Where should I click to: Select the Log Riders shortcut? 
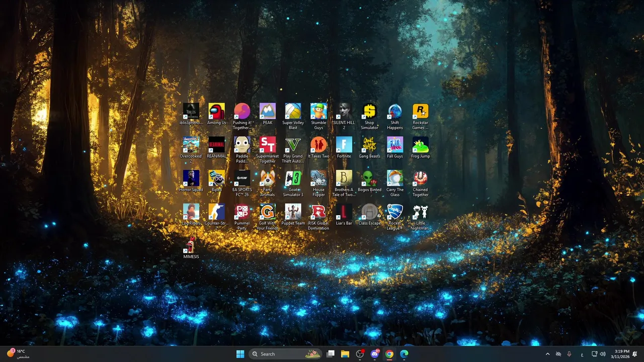(x=191, y=215)
